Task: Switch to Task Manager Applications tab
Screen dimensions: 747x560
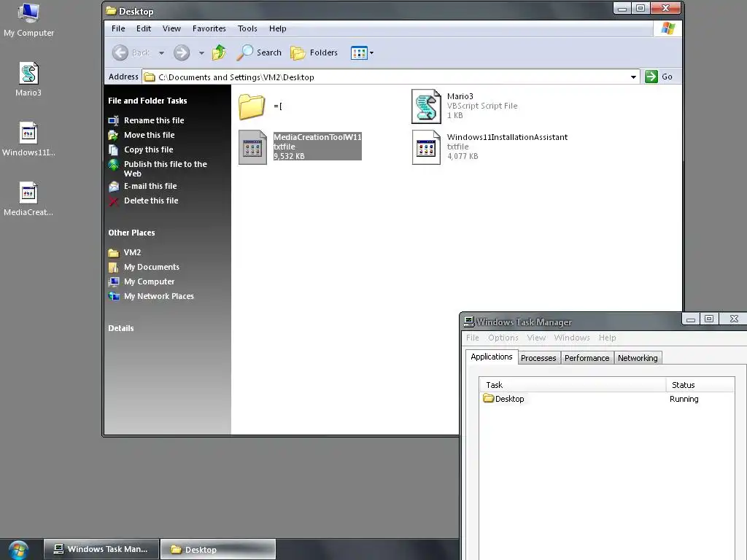Action: pos(492,357)
